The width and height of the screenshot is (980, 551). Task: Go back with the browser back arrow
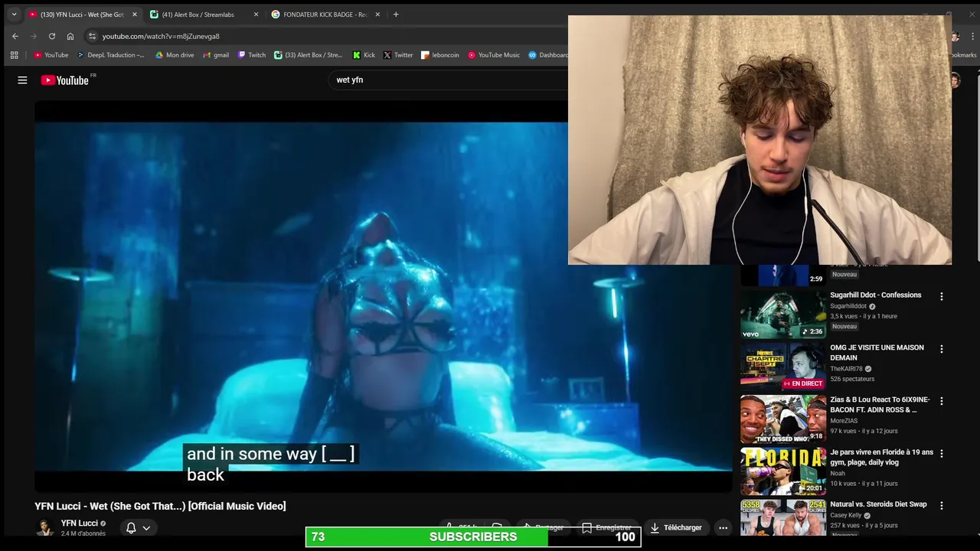coord(15,36)
